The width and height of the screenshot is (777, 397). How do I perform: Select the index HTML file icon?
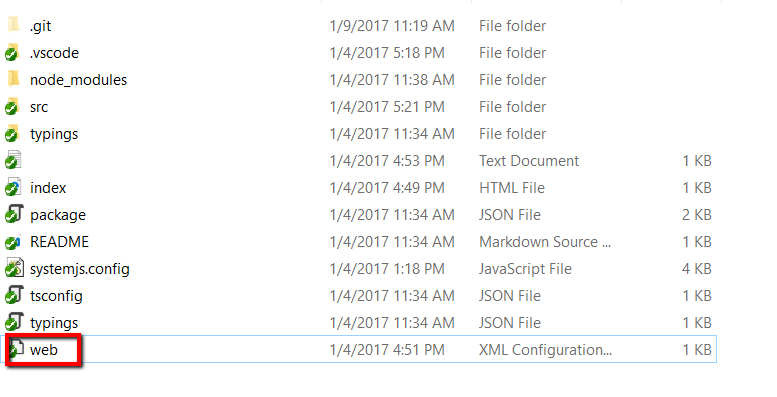[x=13, y=187]
